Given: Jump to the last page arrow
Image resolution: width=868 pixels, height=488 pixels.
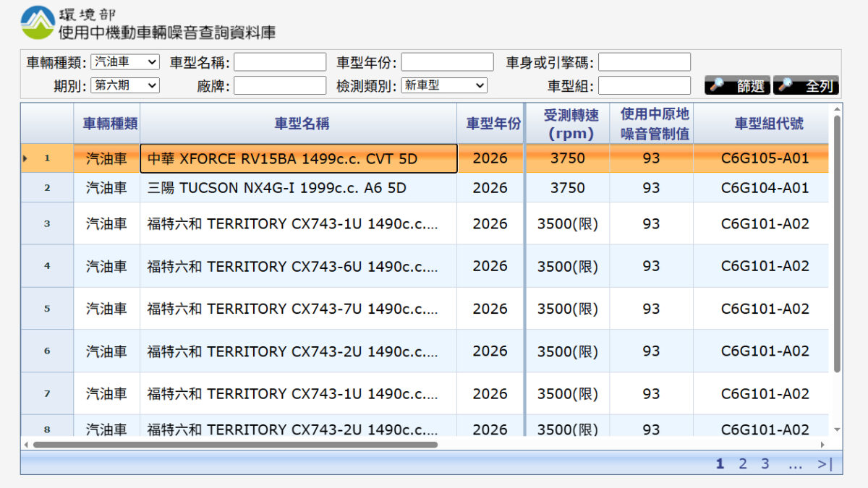Looking at the screenshot, I should 825,464.
